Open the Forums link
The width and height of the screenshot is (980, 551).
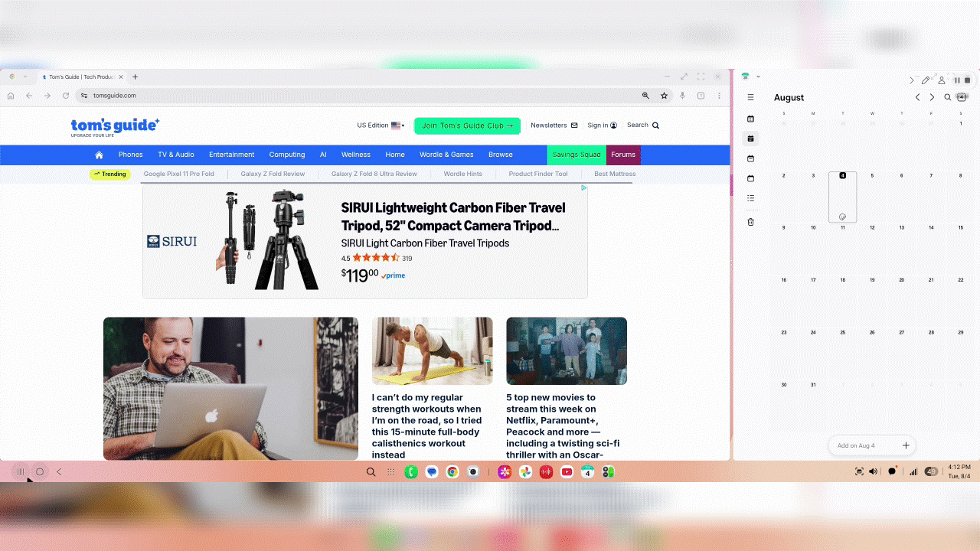[623, 155]
